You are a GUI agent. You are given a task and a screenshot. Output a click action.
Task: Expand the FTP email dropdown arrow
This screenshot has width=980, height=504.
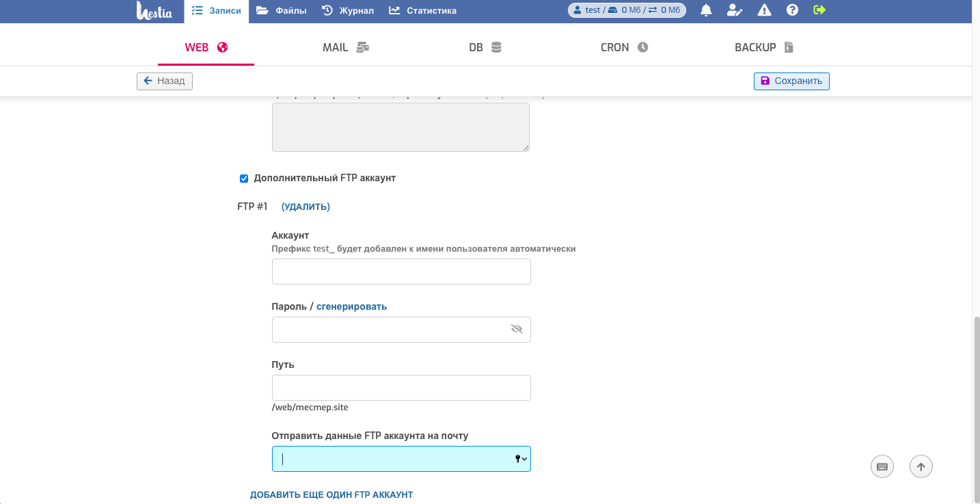524,459
